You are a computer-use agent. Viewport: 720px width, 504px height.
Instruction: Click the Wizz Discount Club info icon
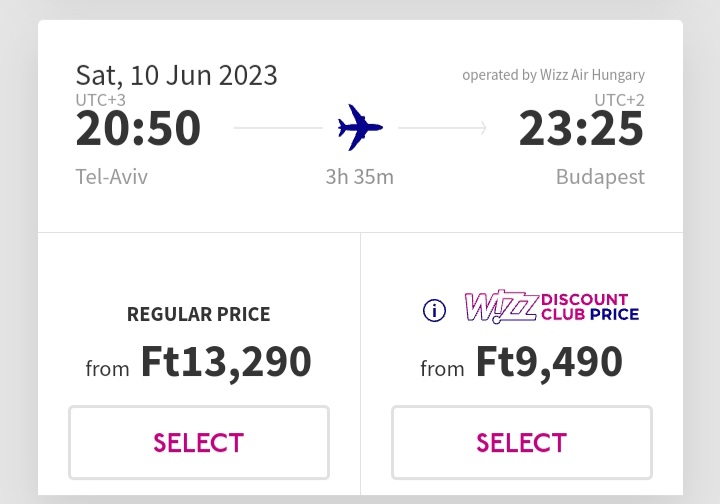coord(434,310)
